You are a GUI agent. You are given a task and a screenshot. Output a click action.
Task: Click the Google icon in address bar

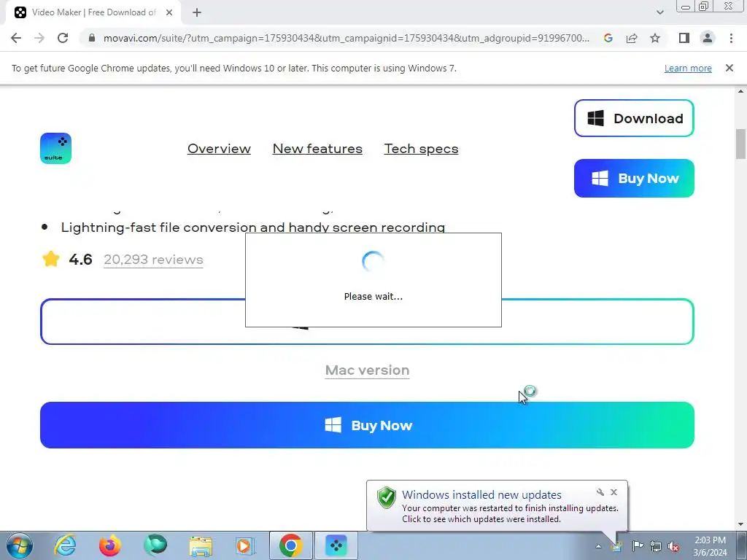608,38
